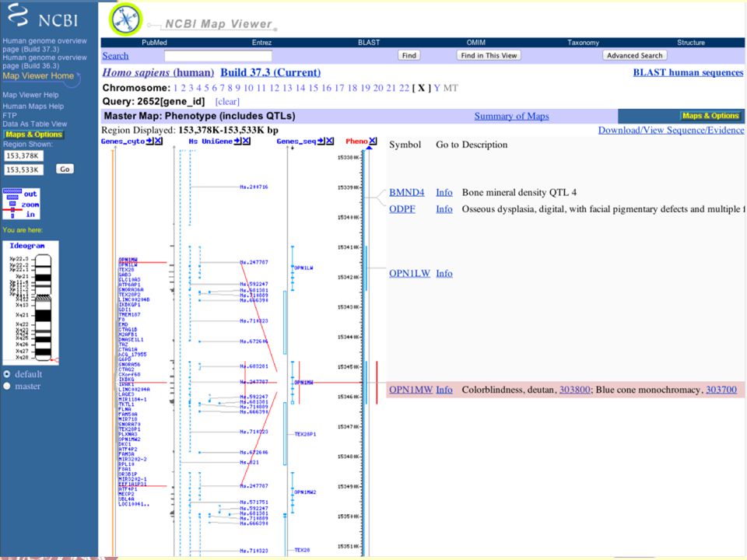Open OMIM link 303800

click(574, 390)
